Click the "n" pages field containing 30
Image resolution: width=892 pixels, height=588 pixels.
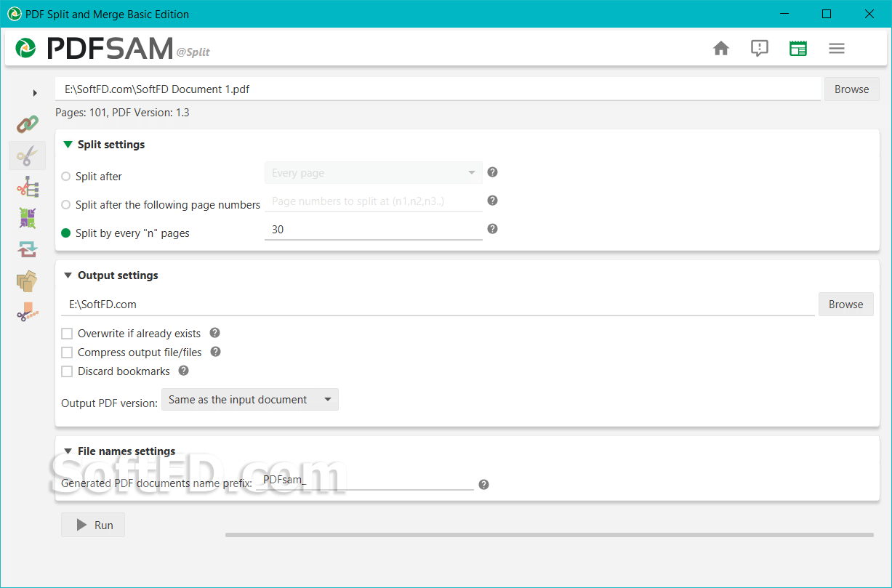point(374,230)
